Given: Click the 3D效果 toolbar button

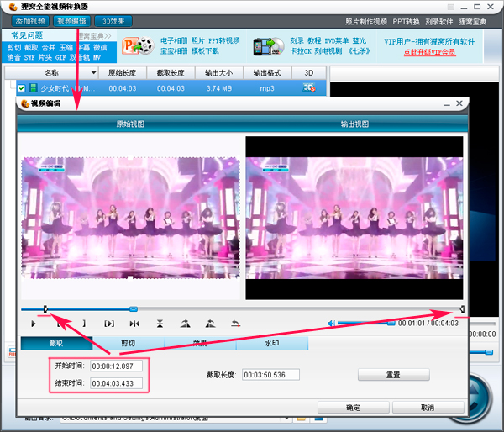Looking at the screenshot, I should (x=113, y=21).
